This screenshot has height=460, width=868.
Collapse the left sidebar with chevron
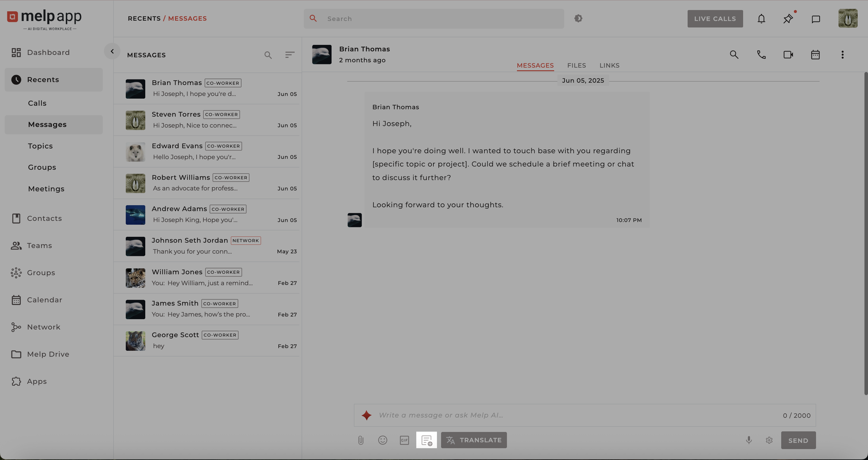point(112,51)
